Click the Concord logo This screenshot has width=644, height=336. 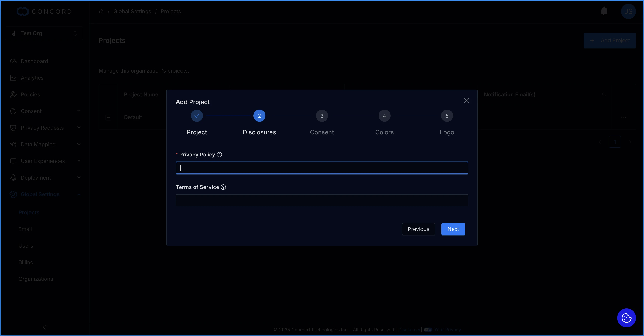coord(44,12)
